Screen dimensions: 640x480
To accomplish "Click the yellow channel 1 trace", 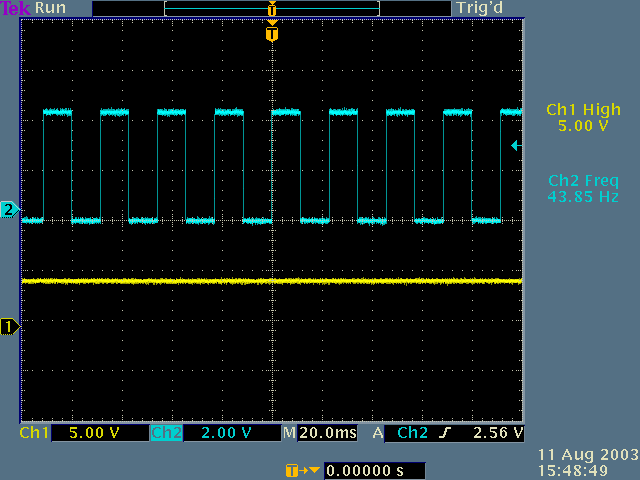I will 272,281.
